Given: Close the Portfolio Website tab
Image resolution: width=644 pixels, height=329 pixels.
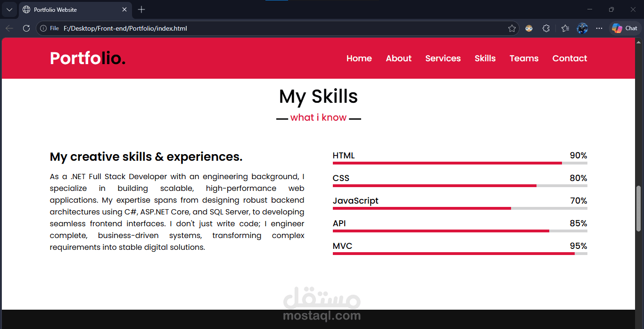Looking at the screenshot, I should pos(124,9).
